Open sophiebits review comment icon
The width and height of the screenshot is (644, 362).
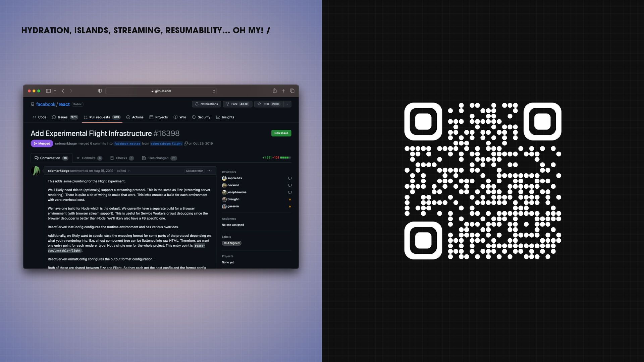click(290, 178)
